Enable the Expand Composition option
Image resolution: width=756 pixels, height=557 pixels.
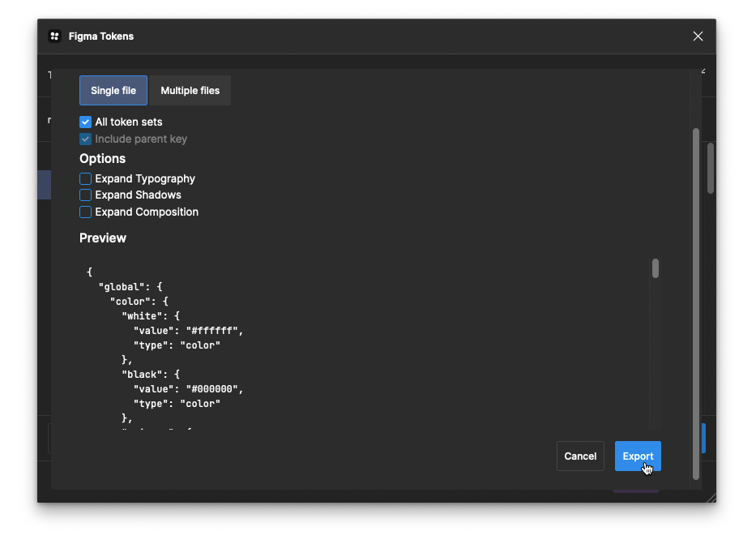(x=85, y=212)
